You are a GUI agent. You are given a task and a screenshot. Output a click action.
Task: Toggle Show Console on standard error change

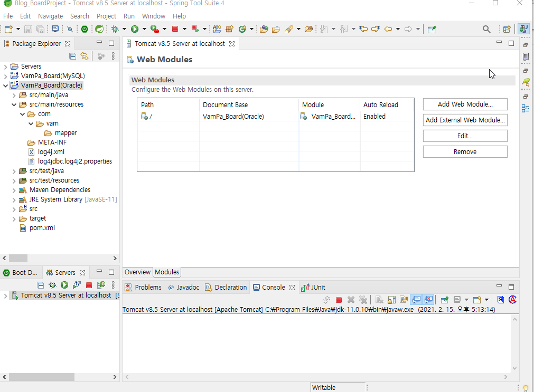[x=428, y=300]
